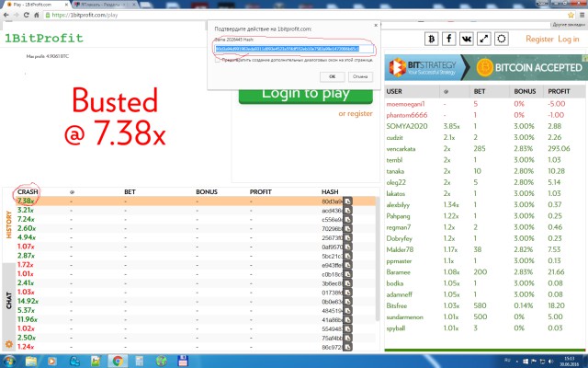Click the PROFIT header in players table

coord(559,92)
